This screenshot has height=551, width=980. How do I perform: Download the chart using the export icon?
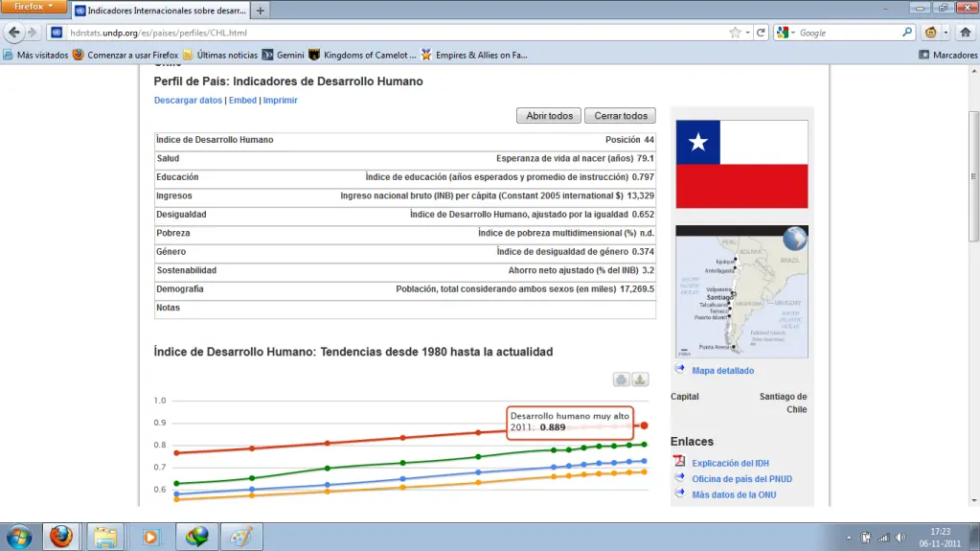[640, 379]
